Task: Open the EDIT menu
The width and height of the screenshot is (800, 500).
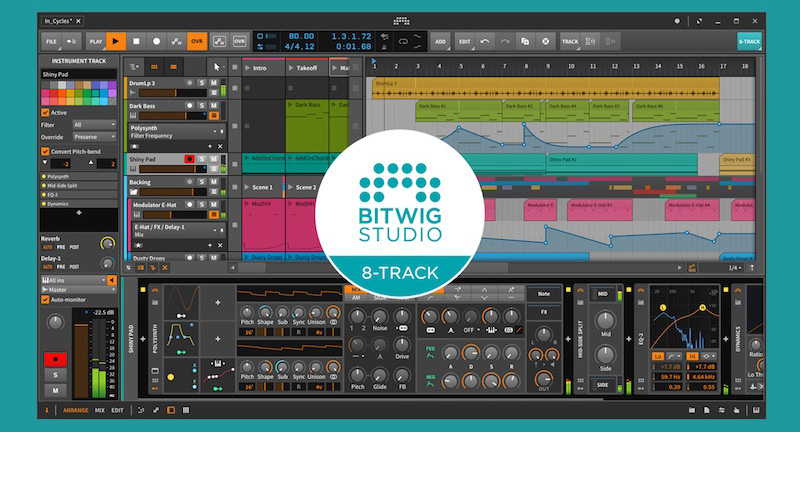Action: point(464,41)
